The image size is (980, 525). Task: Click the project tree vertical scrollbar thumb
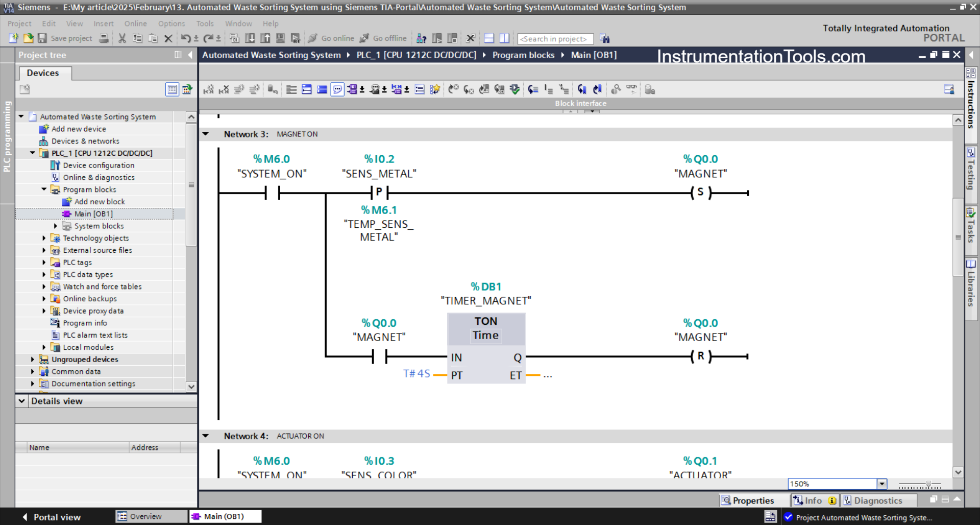191,185
